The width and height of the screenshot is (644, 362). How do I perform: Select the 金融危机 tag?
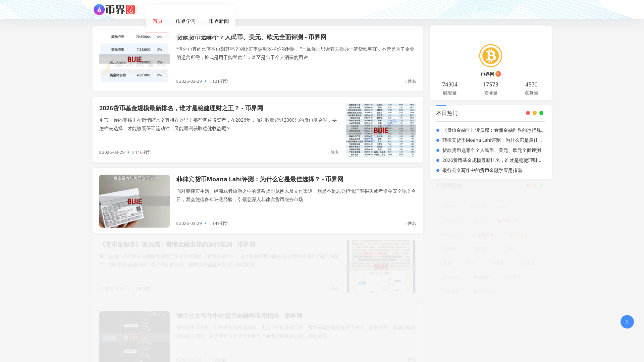click(451, 221)
